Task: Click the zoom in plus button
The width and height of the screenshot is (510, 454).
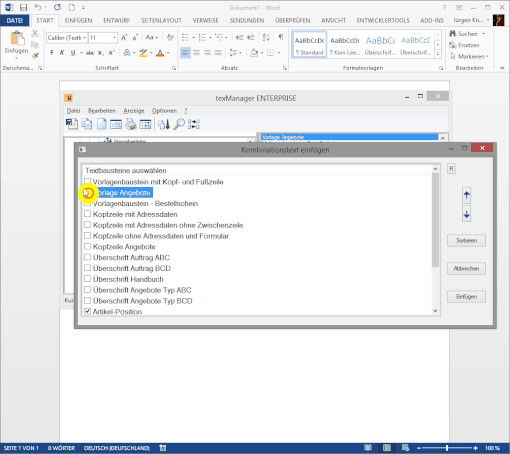Action: click(x=475, y=448)
